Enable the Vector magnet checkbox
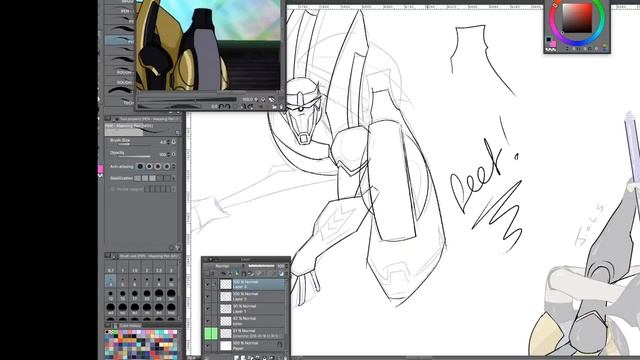 [x=113, y=189]
